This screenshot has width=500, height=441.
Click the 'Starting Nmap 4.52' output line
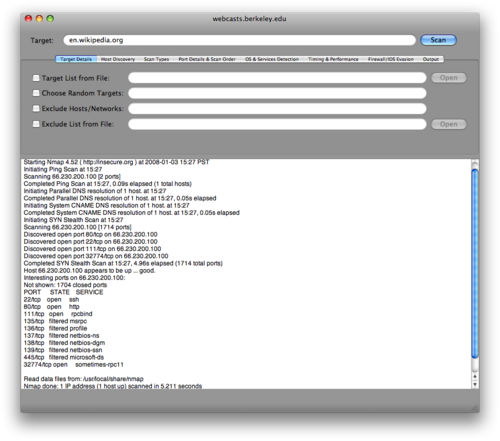[116, 162]
